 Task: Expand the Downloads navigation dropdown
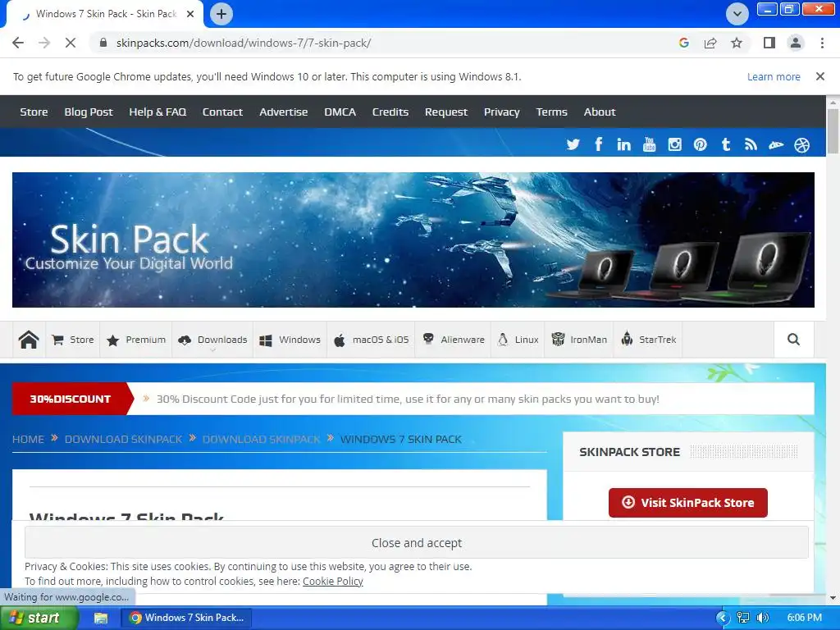(212, 340)
